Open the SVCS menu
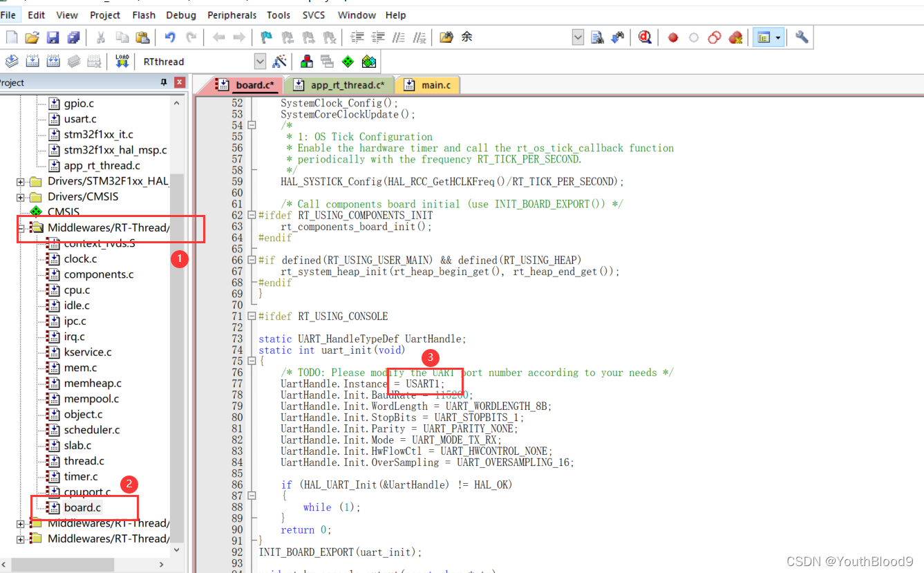Viewport: 924px width, 573px height. coord(314,15)
